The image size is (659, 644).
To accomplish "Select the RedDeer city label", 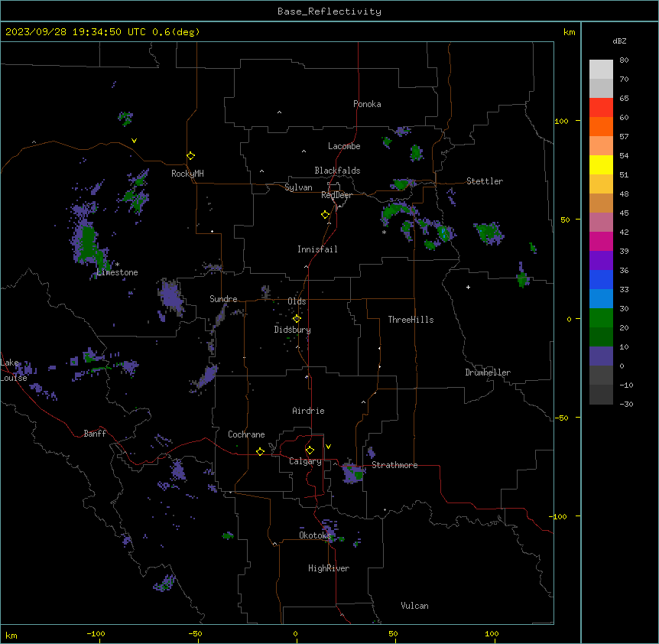I will [x=336, y=195].
